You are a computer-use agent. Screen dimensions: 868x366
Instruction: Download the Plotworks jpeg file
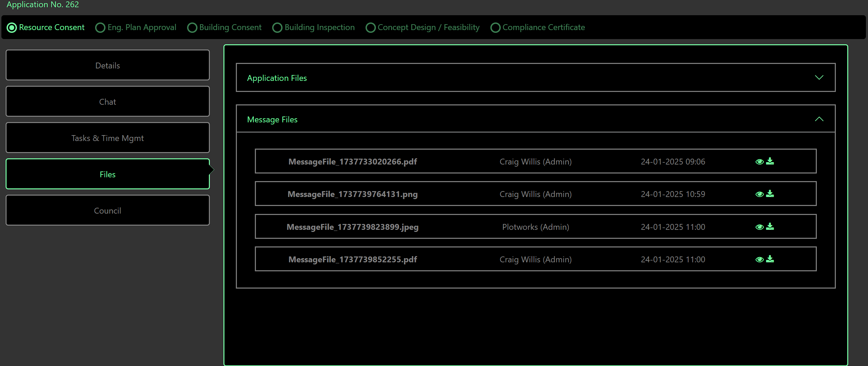tap(770, 227)
